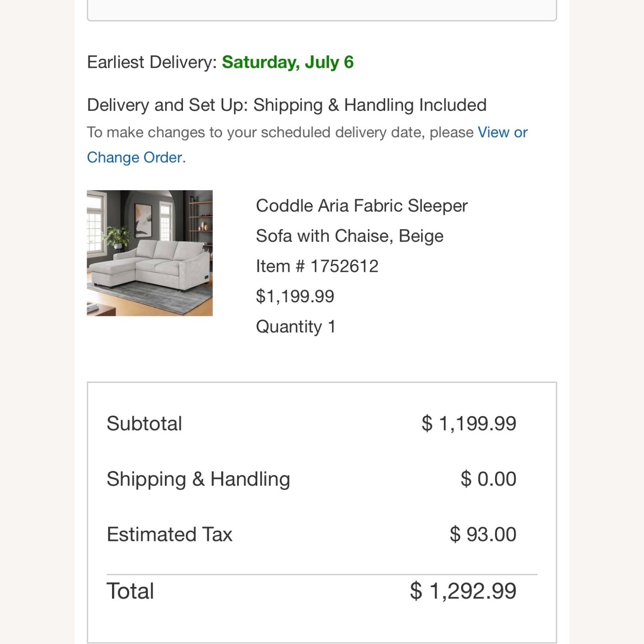
Task: Select Item # 1752612 text
Action: coord(317,266)
